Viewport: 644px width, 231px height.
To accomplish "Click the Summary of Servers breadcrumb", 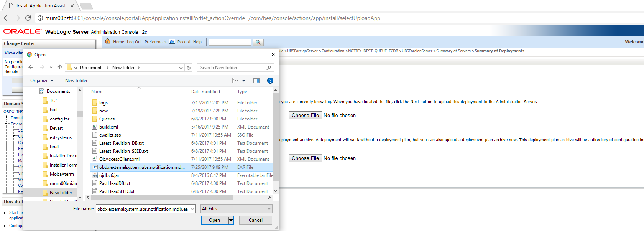I will coord(453,51).
